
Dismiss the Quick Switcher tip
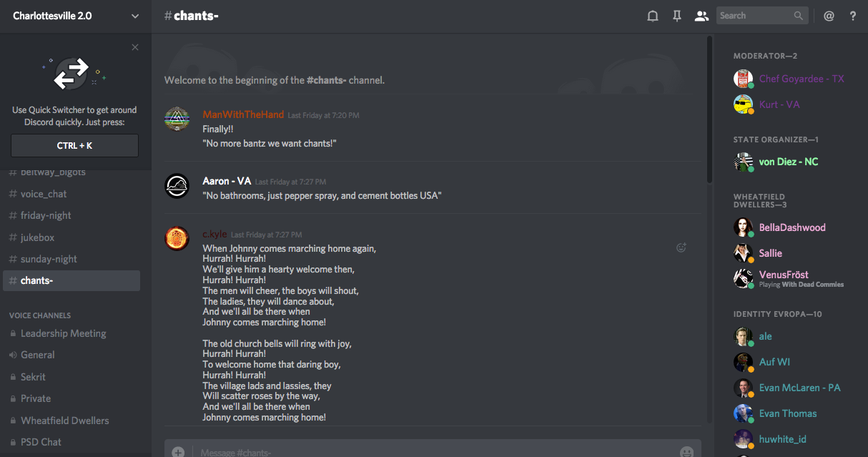point(135,47)
